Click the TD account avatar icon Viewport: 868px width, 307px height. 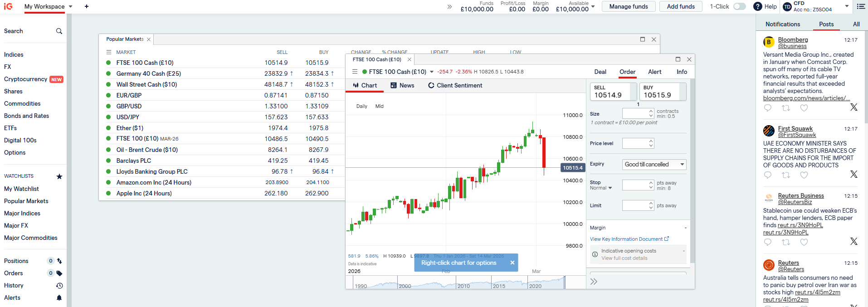click(787, 6)
